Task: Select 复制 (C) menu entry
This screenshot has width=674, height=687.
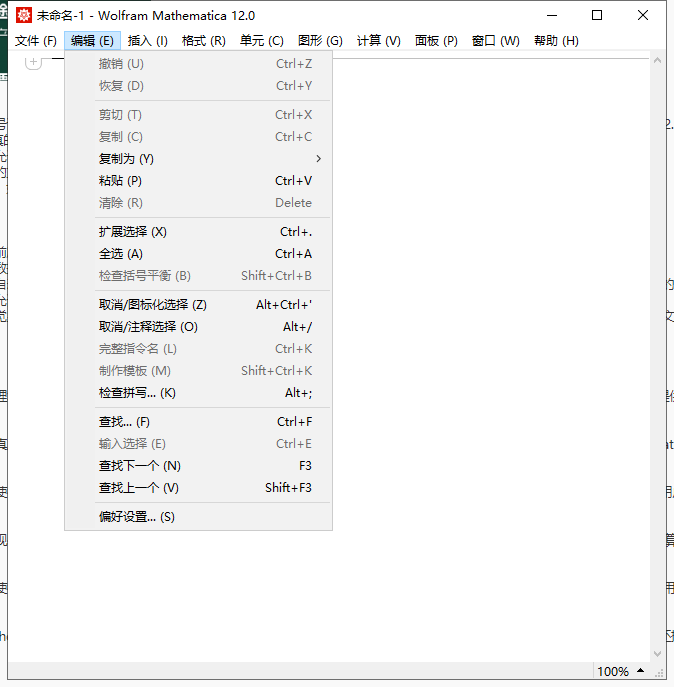Action: [199, 137]
